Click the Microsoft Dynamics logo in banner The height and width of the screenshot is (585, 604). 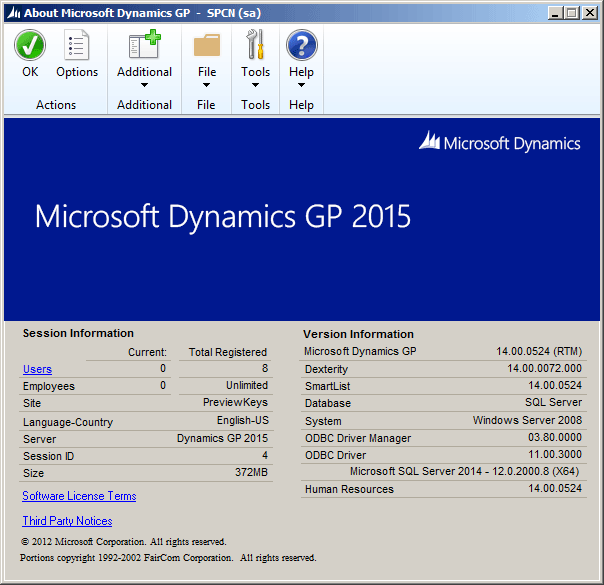pos(499,143)
